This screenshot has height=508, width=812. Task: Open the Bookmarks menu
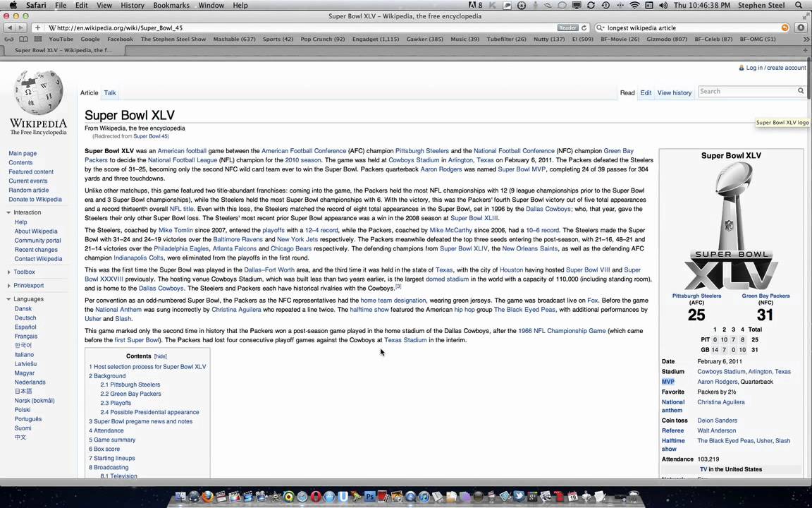(171, 5)
